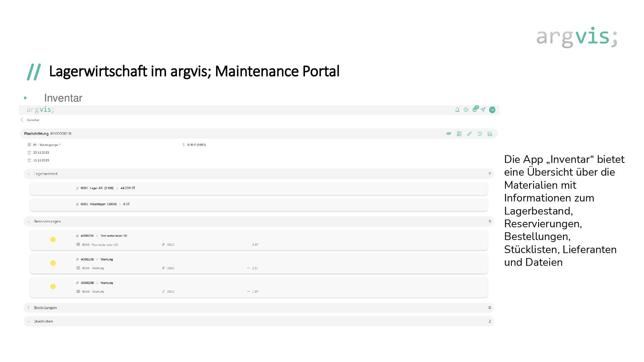644x362 pixels.
Task: Open the bar chart statistics icon
Action: 490,134
